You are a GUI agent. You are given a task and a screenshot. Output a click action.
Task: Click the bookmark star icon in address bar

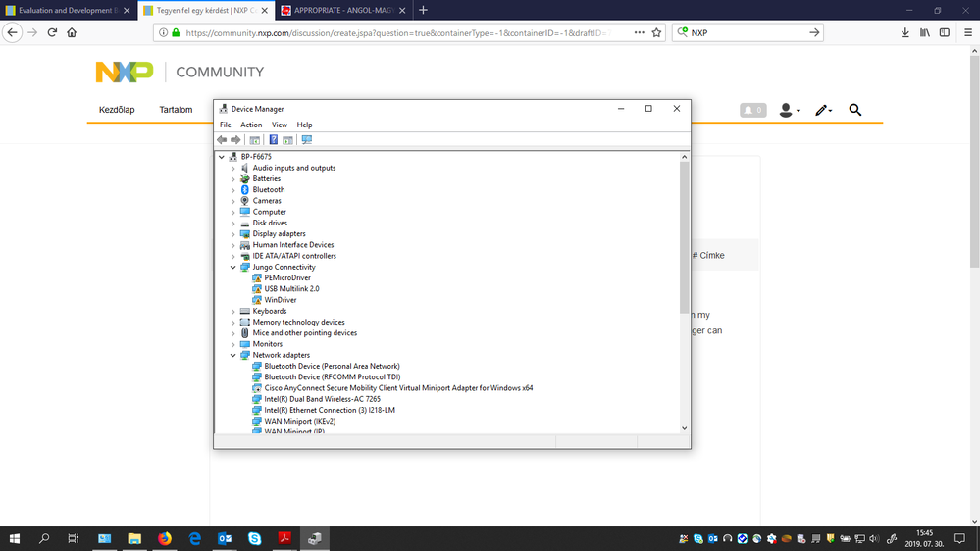click(x=656, y=32)
